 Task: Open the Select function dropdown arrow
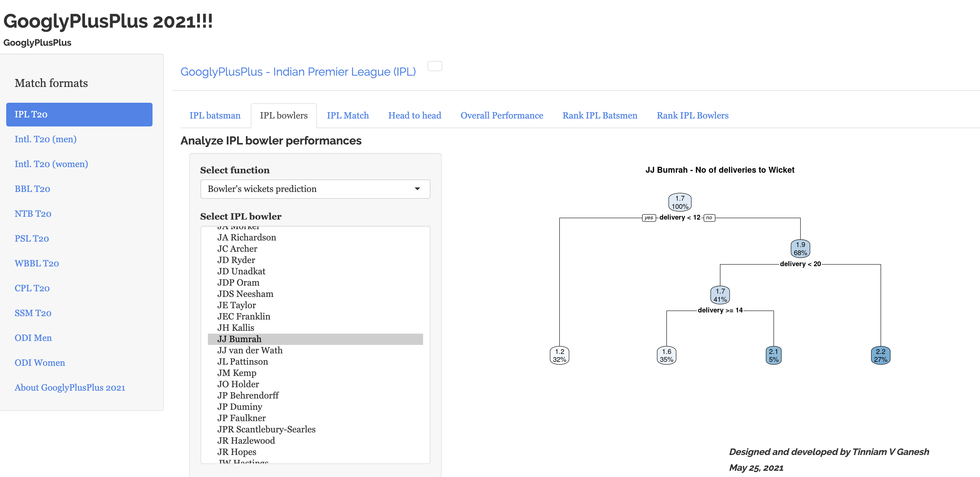pos(417,189)
